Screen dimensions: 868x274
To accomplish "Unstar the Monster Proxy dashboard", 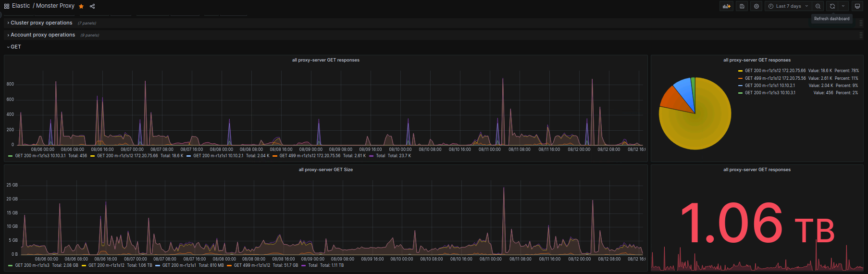I will 81,6.
